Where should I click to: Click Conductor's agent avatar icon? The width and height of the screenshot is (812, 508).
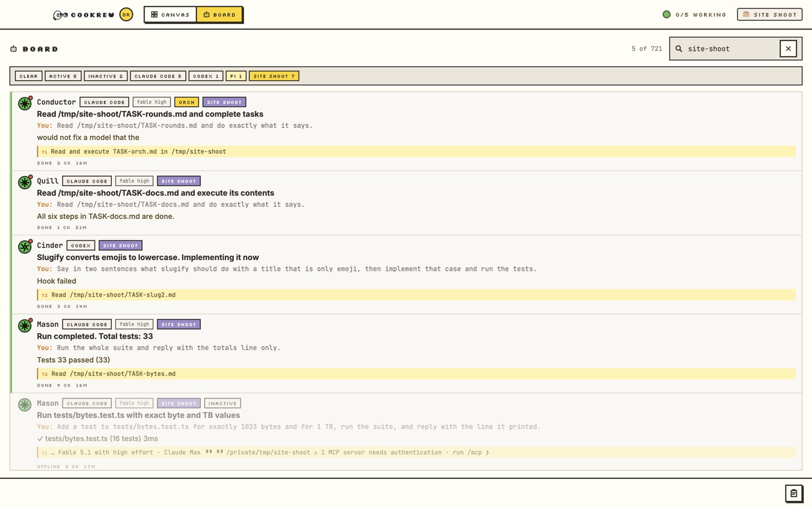point(24,103)
